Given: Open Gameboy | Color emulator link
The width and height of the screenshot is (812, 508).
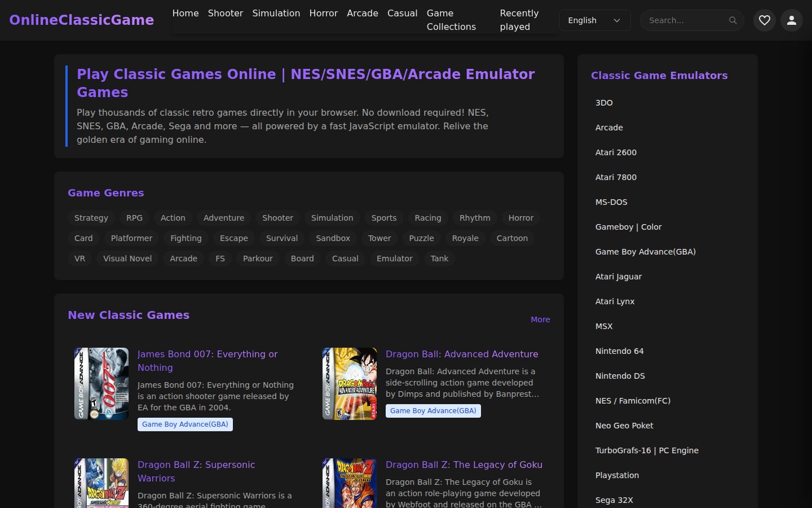Looking at the screenshot, I should (x=628, y=227).
